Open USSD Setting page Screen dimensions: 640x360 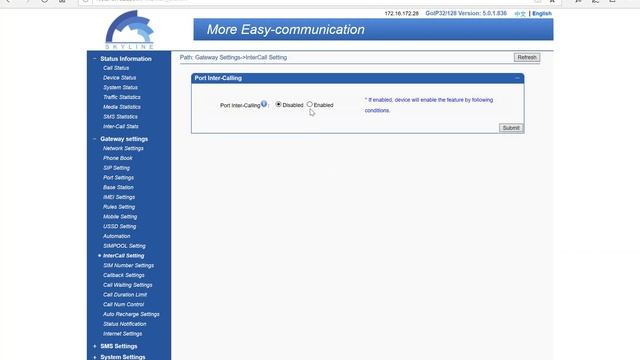(120, 227)
